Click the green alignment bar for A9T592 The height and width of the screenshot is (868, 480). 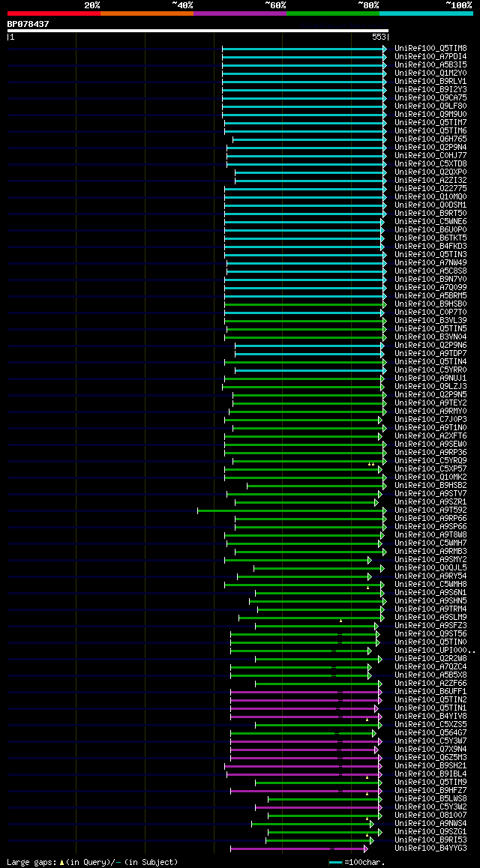[292, 510]
